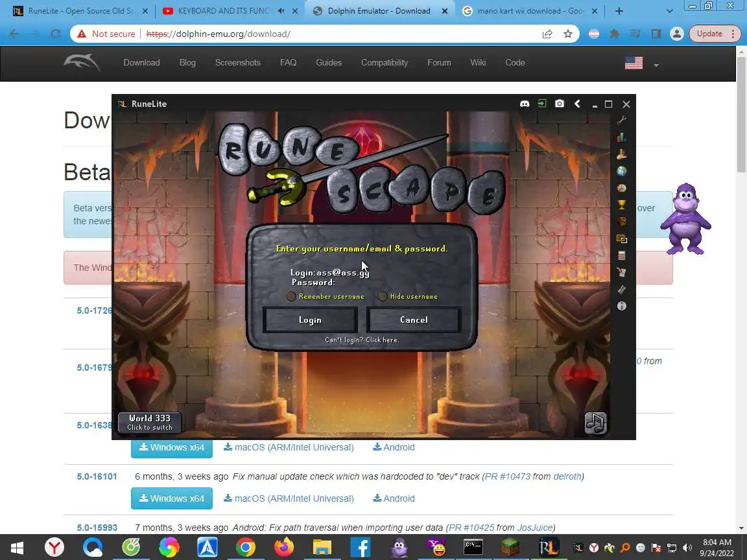Open Chrome profile avatar icon
The width and height of the screenshot is (747, 560).
click(x=676, y=34)
